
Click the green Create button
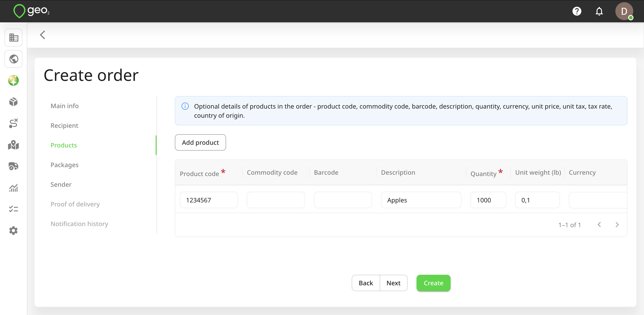[434, 283]
